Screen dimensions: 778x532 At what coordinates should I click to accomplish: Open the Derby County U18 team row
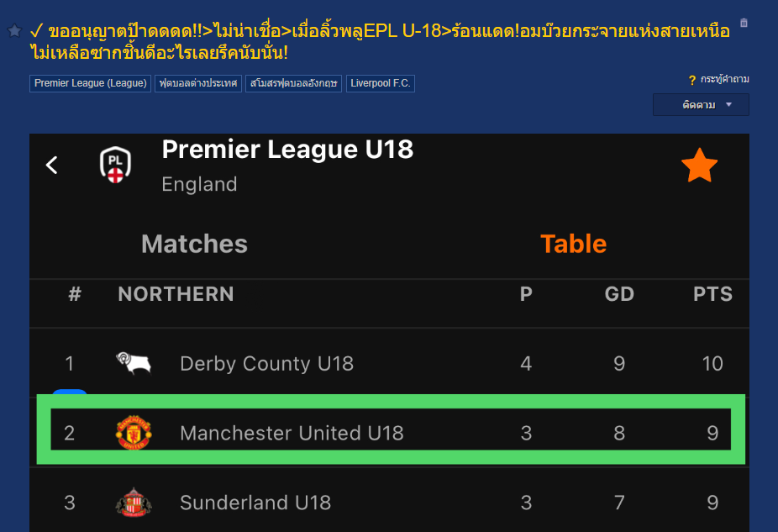click(266, 363)
